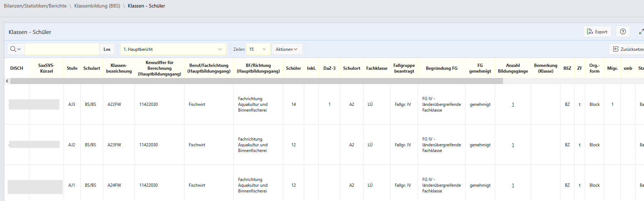Image resolution: width=644 pixels, height=201 pixels.
Task: Click the Klassenbezeichnung column header
Action: [119, 68]
